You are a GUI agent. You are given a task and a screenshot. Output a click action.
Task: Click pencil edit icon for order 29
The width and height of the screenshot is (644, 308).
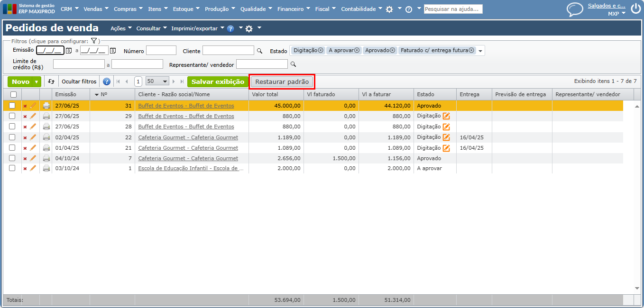pos(33,116)
